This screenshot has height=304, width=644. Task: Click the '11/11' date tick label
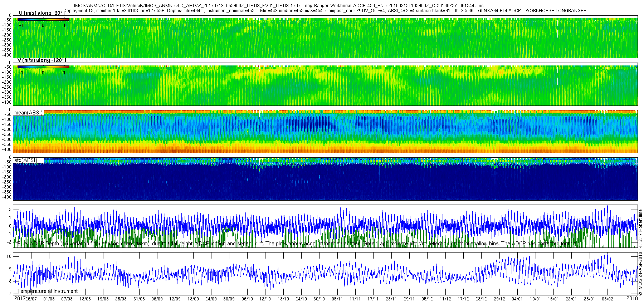pyautogui.click(x=355, y=299)
